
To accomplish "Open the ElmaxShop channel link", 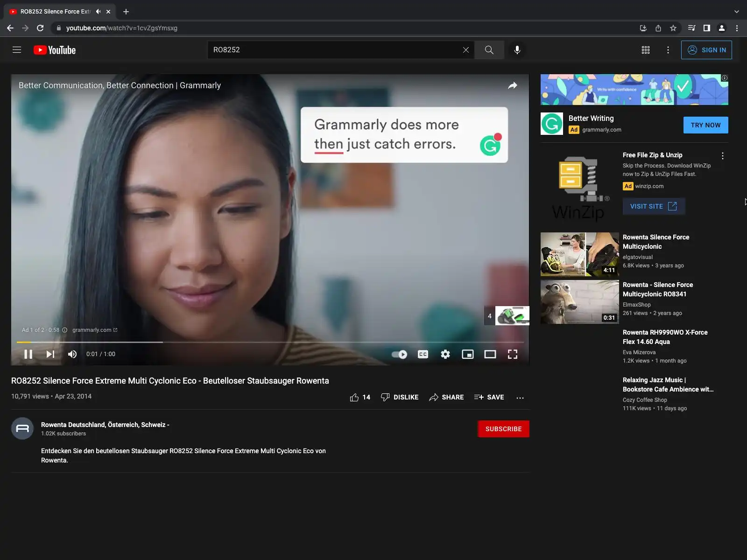I will click(637, 305).
